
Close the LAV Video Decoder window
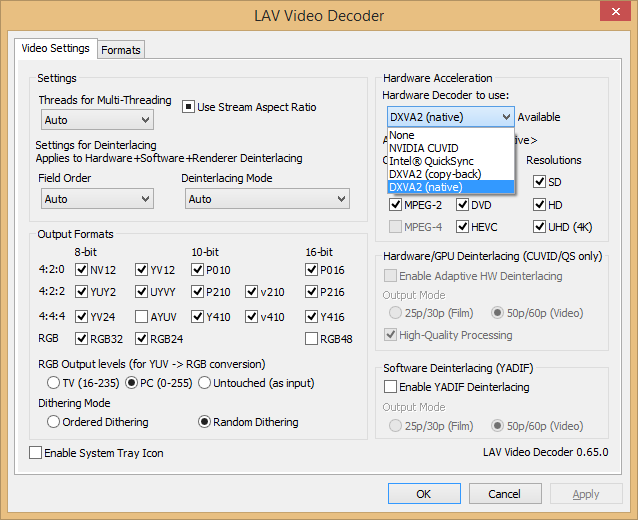click(x=616, y=11)
